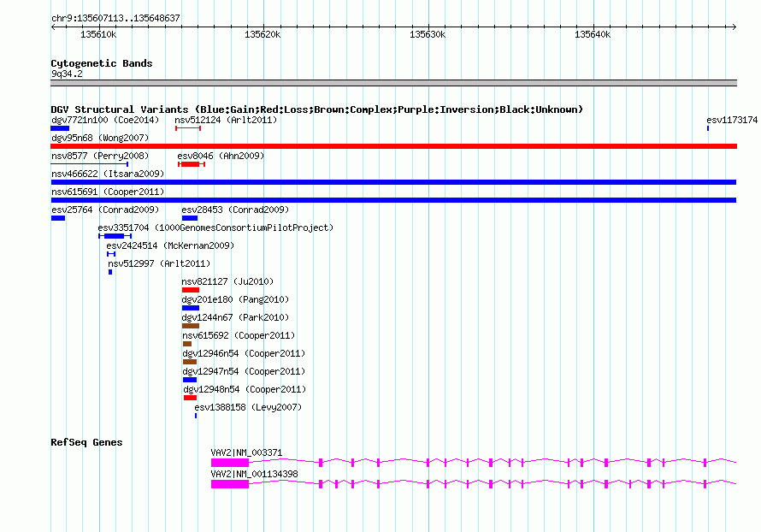This screenshot has width=761, height=532.
Task: Click the nsv8577 (Perry2008) label
Action: [x=100, y=156]
